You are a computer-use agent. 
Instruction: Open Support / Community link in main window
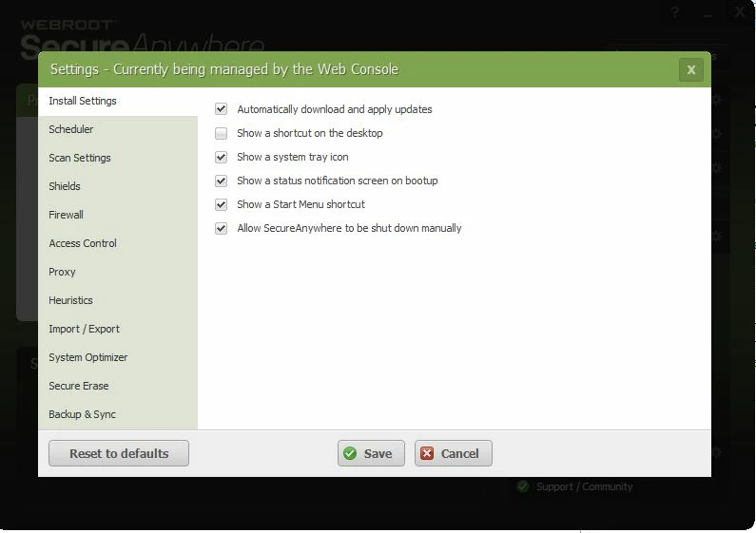coord(584,486)
